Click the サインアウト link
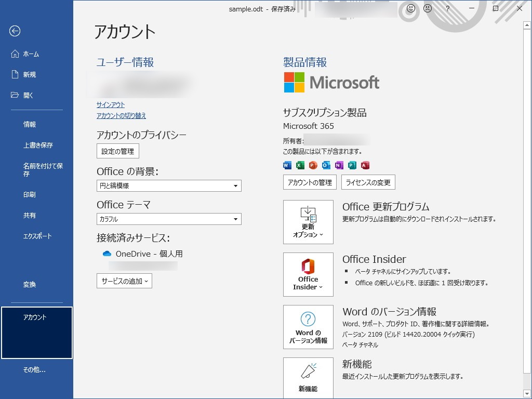This screenshot has width=532, height=399. [x=110, y=105]
